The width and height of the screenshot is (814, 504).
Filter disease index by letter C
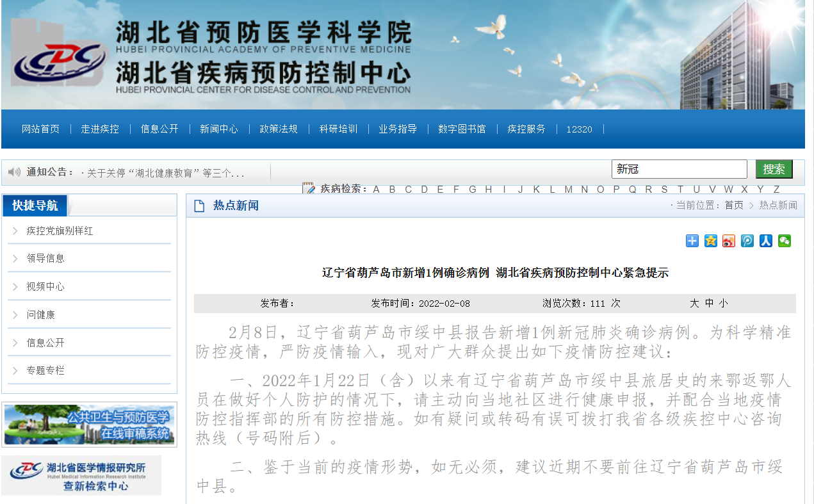tap(408, 189)
